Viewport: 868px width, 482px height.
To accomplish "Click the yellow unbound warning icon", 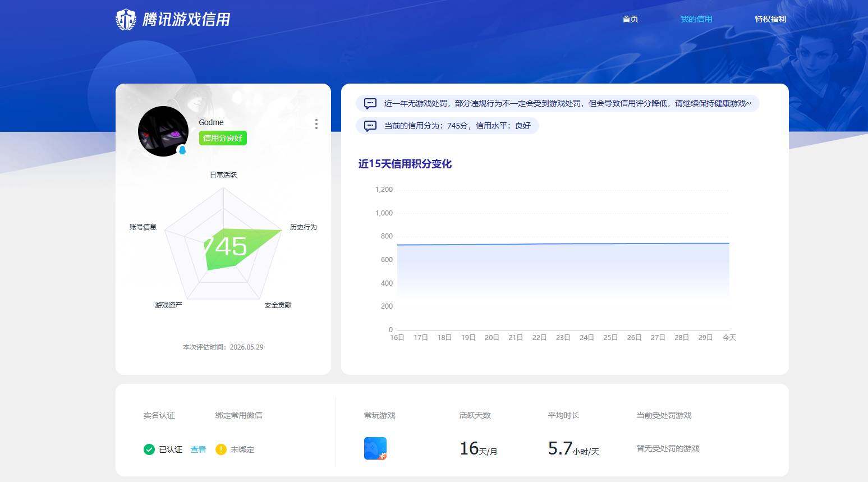I will [221, 449].
